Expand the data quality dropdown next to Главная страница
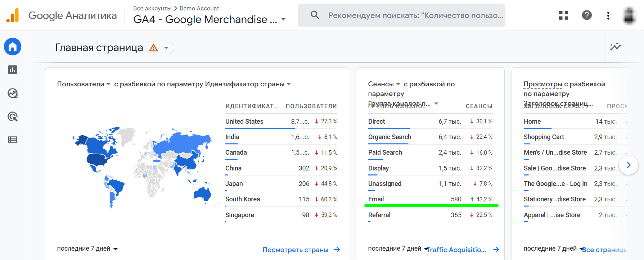 click(166, 48)
